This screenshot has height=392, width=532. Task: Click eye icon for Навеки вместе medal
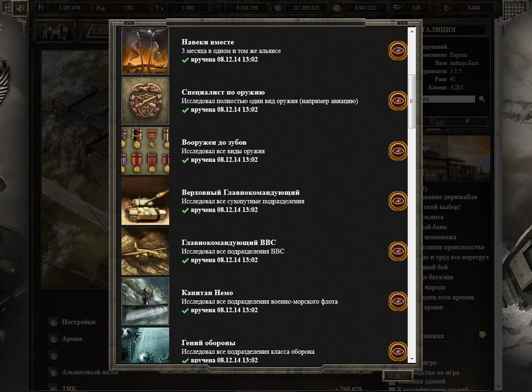[398, 51]
